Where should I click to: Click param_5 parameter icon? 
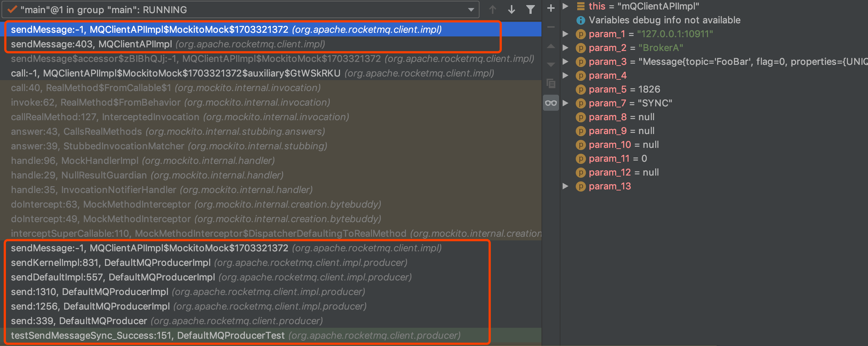tap(580, 90)
